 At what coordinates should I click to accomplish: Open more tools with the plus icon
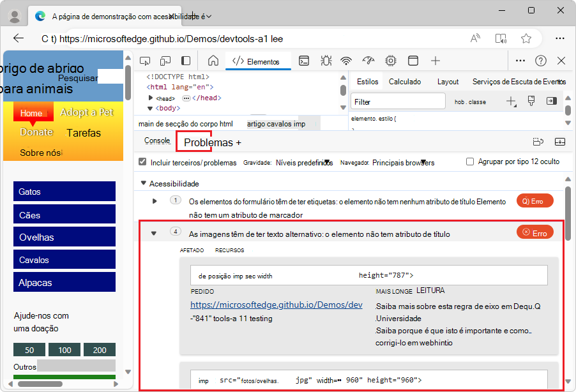pyautogui.click(x=435, y=60)
